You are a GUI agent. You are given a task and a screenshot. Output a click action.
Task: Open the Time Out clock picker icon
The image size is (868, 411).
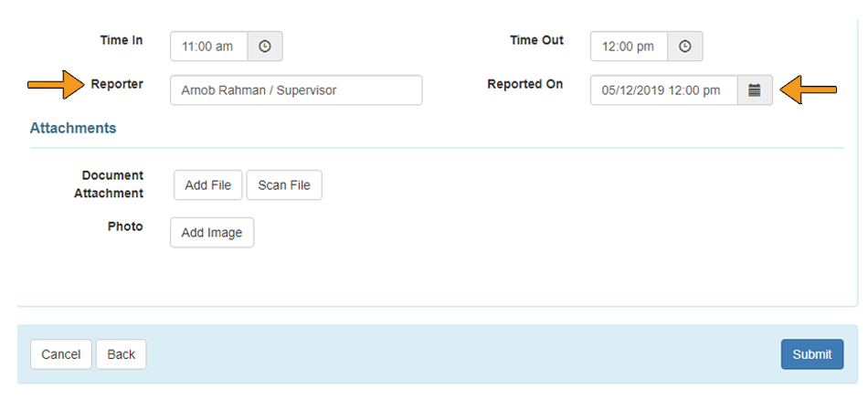point(684,47)
